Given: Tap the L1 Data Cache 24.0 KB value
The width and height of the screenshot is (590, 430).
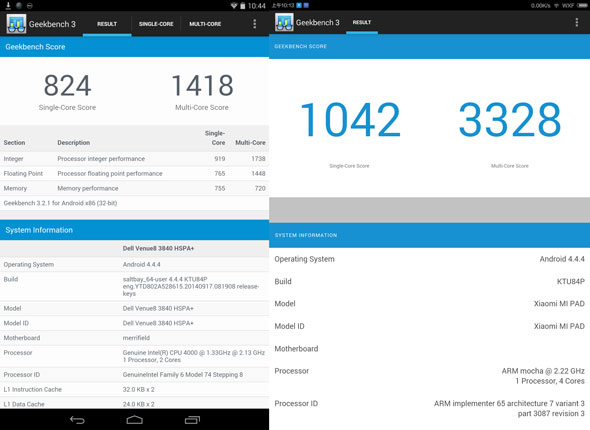Looking at the screenshot, I should pos(138,404).
